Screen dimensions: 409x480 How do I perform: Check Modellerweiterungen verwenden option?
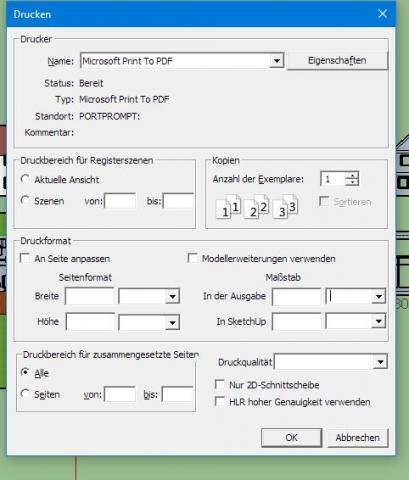point(192,258)
